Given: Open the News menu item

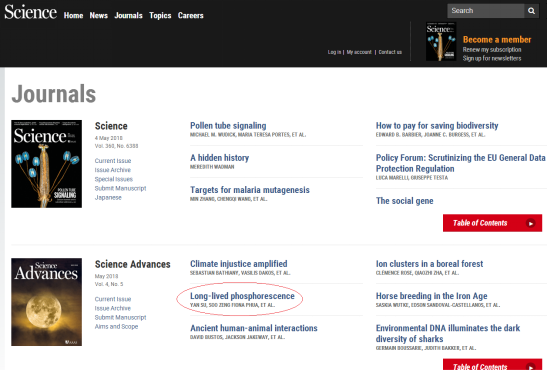Looking at the screenshot, I should point(98,15).
